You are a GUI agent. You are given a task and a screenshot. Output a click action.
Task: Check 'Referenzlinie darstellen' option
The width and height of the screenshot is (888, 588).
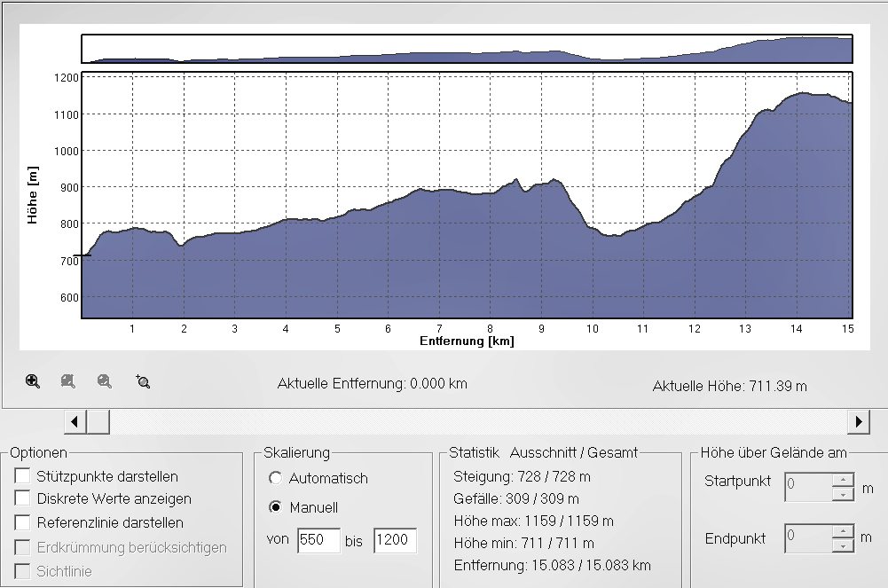[x=23, y=522]
